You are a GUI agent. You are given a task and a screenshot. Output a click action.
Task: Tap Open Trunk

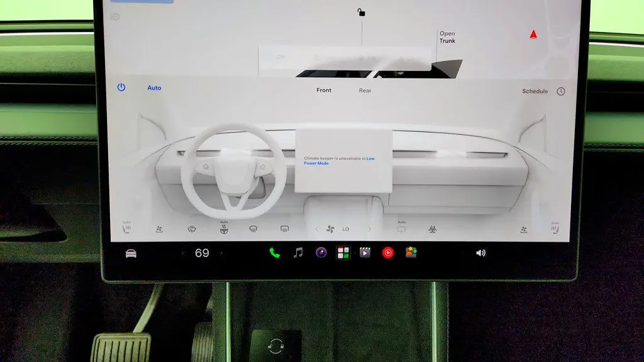447,37
